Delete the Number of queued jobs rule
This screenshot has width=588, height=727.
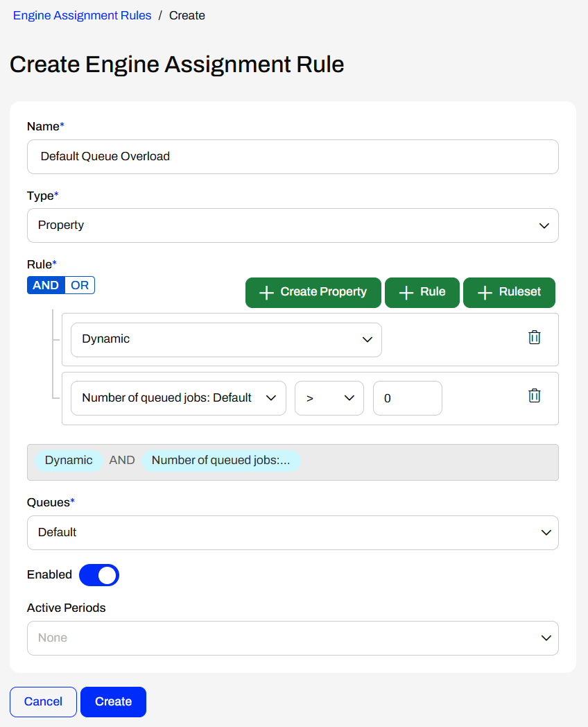click(x=534, y=395)
